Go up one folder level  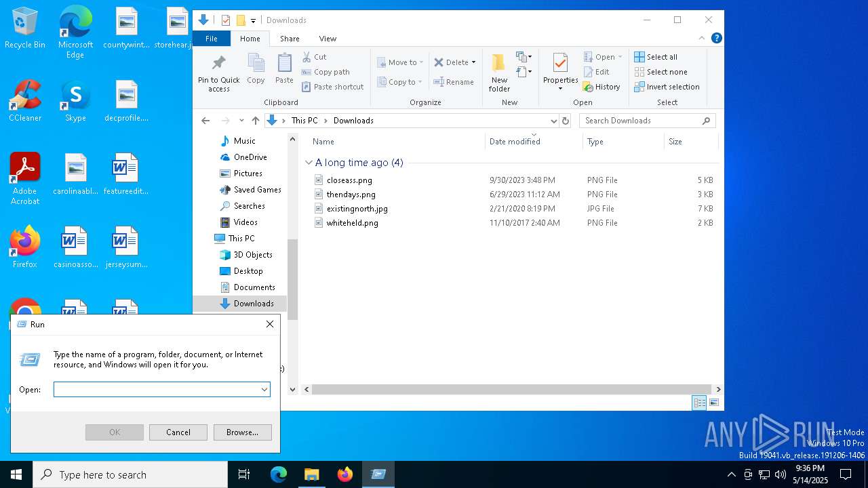pos(255,121)
